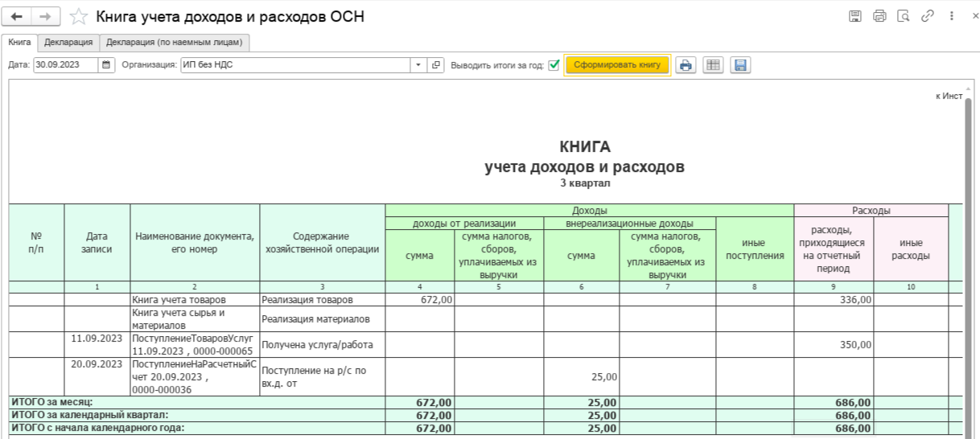The width and height of the screenshot is (980, 439).
Task: Click the table view icon button
Action: pos(712,66)
